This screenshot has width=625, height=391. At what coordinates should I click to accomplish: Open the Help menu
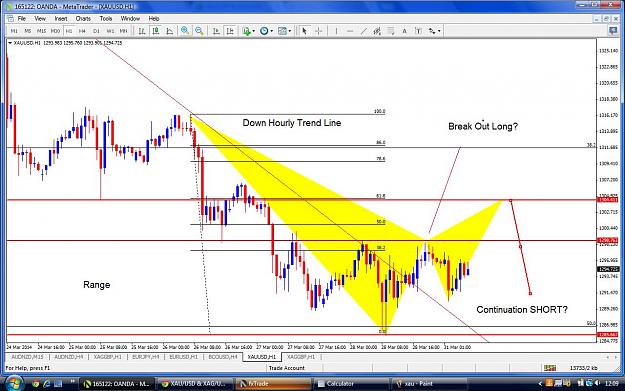(154, 19)
